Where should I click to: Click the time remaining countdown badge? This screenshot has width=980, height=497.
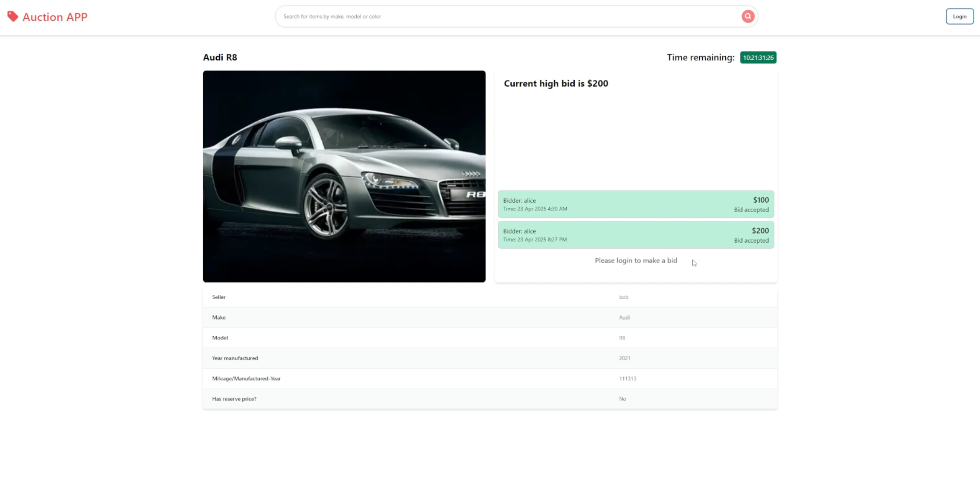tap(758, 58)
